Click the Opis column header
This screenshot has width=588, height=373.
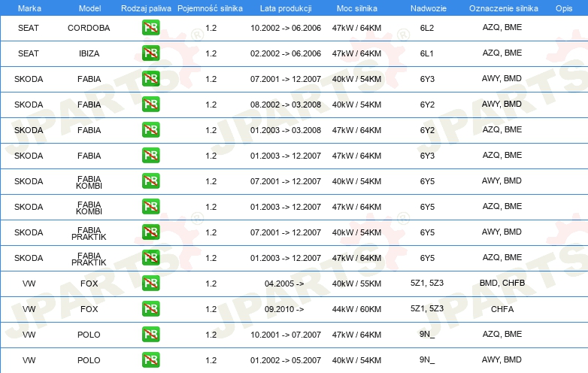(563, 8)
